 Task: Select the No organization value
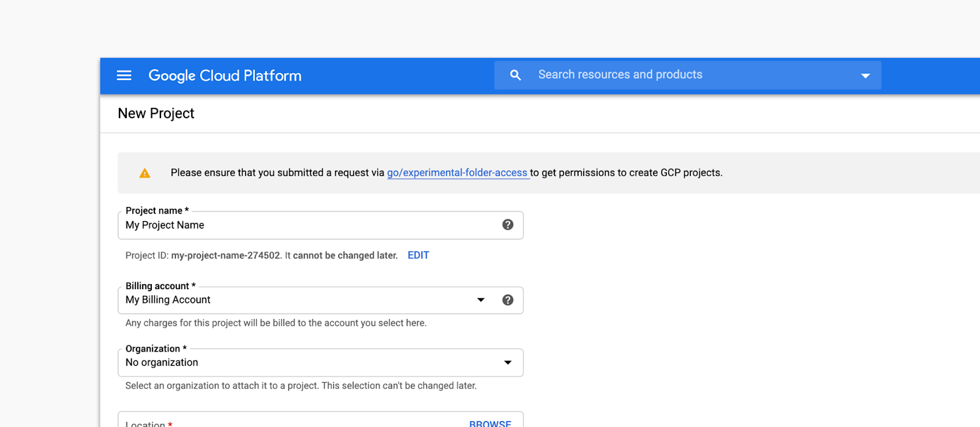point(162,363)
